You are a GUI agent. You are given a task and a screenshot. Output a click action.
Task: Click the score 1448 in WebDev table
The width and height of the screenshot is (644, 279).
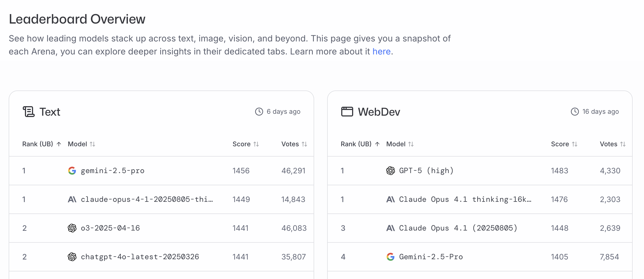[560, 228]
